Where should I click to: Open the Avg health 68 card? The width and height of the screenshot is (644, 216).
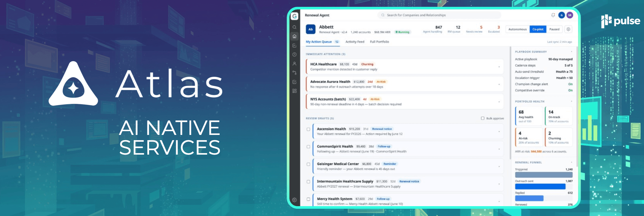pos(529,116)
